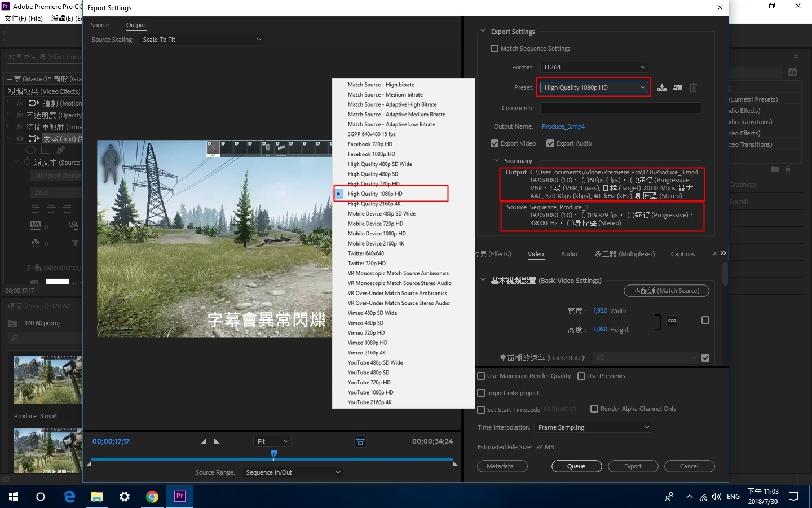Click the Comments input field
The width and height of the screenshot is (812, 508).
(x=620, y=108)
